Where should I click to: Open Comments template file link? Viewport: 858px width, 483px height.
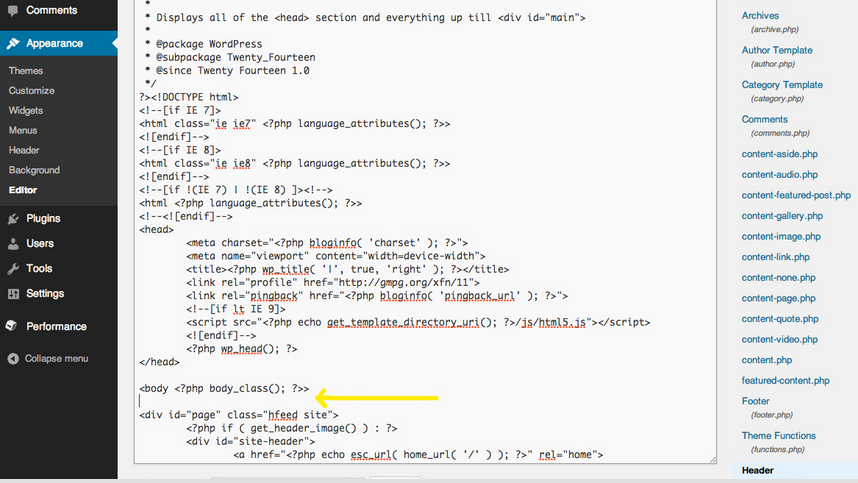tap(764, 119)
